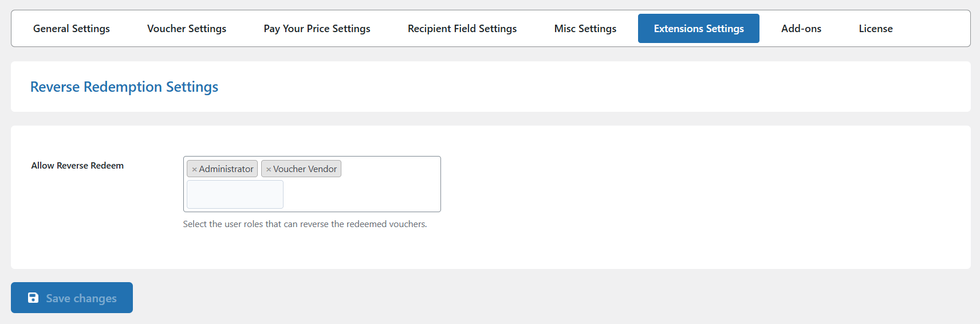Click the floppy disk save icon
980x324 pixels.
coord(33,298)
